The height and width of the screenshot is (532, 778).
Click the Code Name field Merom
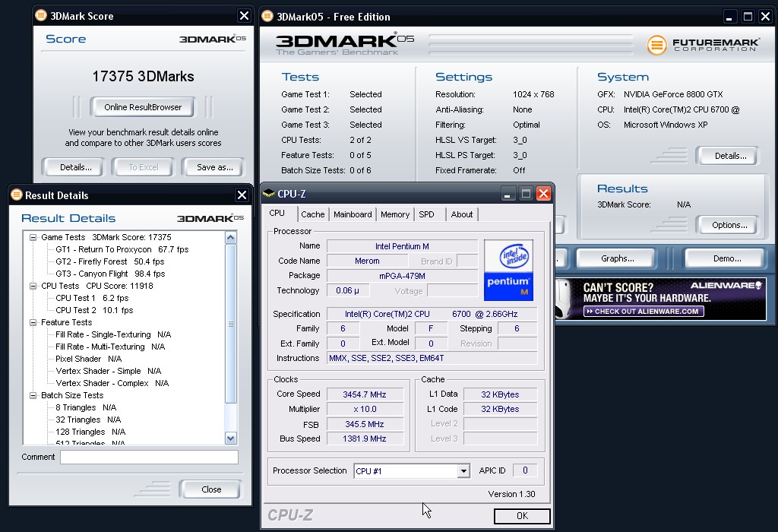(367, 261)
